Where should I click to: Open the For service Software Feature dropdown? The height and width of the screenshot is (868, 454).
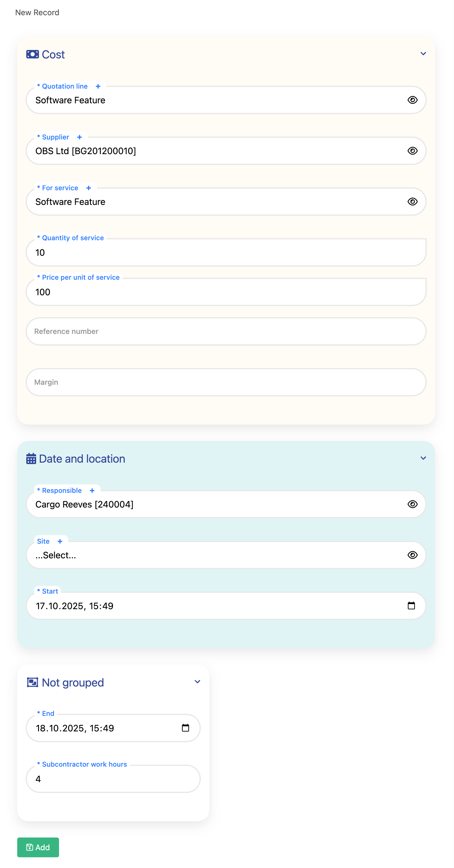click(x=216, y=202)
